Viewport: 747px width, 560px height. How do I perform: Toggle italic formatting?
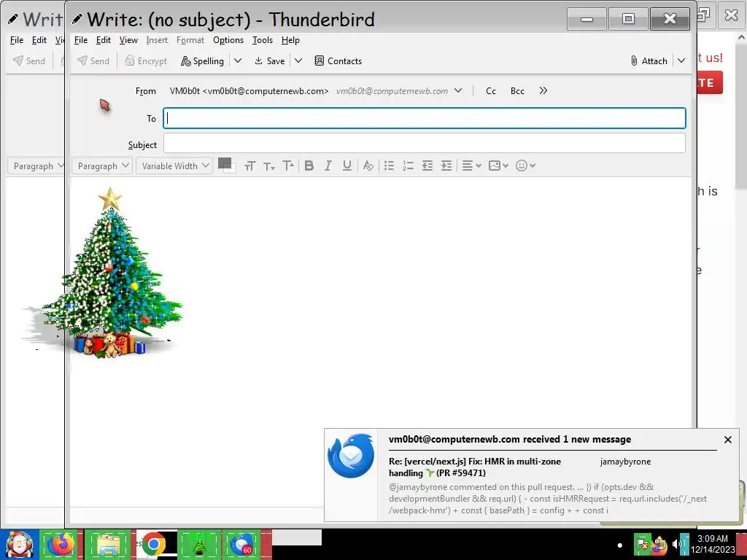coord(328,166)
